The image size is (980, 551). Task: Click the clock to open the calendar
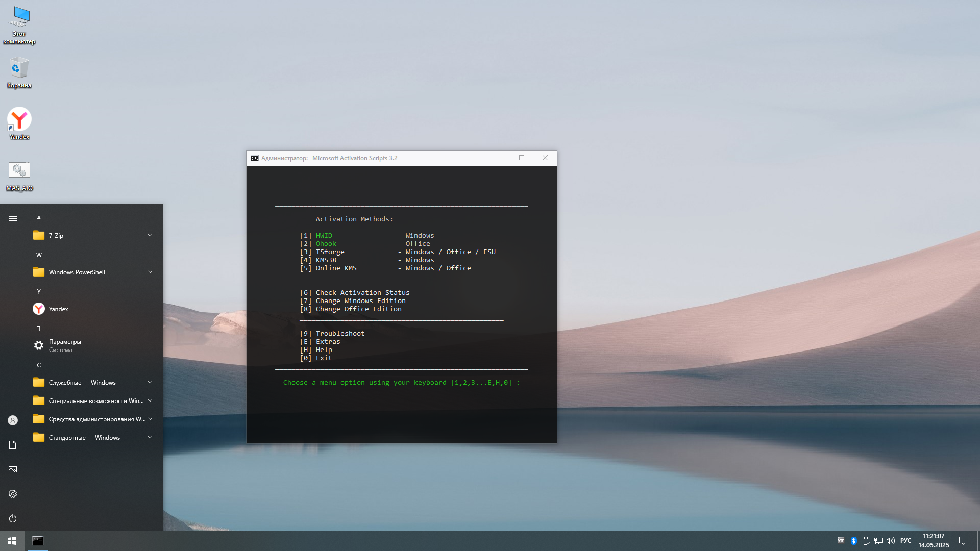point(933,540)
